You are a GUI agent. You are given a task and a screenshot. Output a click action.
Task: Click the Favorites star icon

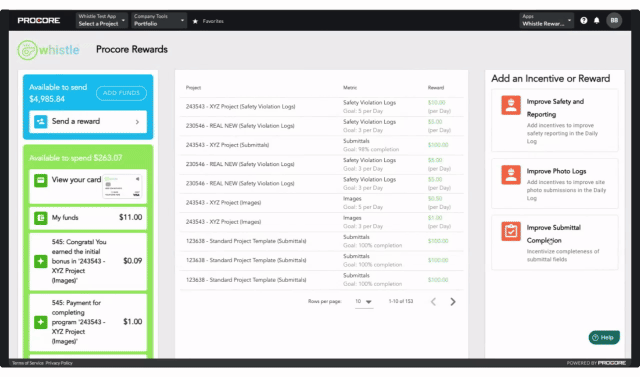(x=195, y=21)
